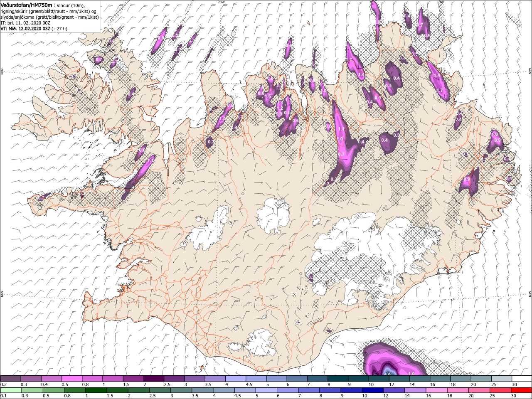Select the snow-scale 0.8 swatch in top row
The width and height of the screenshot is (532, 399).
(92, 378)
